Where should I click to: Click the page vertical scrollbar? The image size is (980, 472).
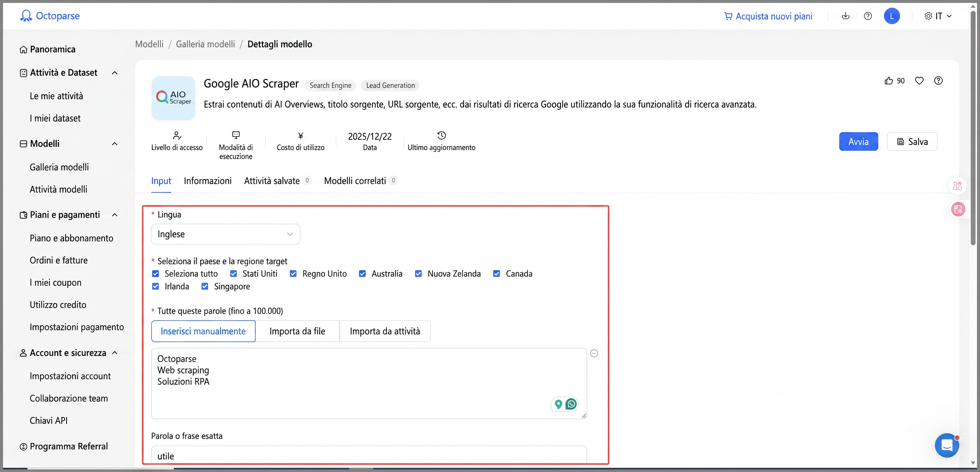973,127
